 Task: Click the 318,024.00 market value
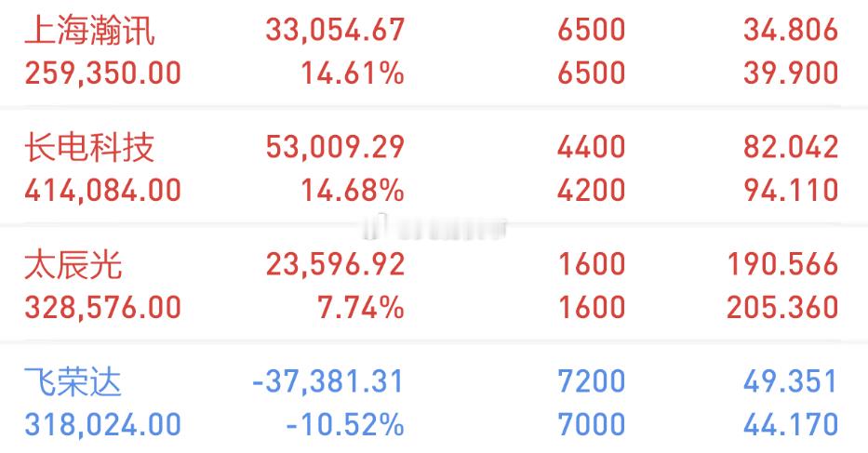coord(103,426)
